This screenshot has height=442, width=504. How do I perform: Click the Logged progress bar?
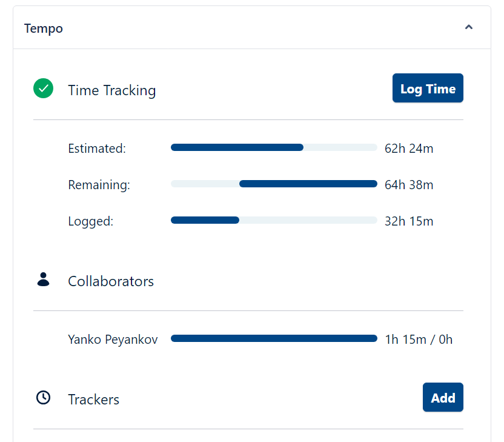tap(274, 220)
